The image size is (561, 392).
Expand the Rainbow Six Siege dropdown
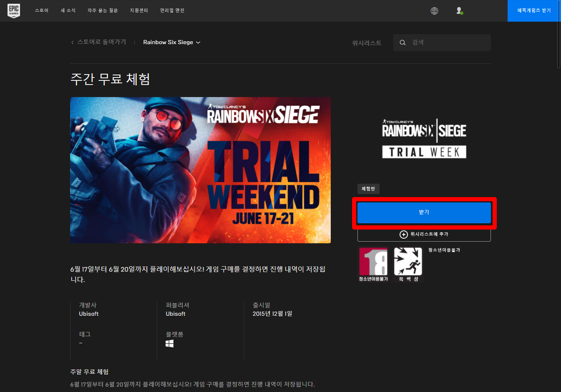tap(172, 42)
